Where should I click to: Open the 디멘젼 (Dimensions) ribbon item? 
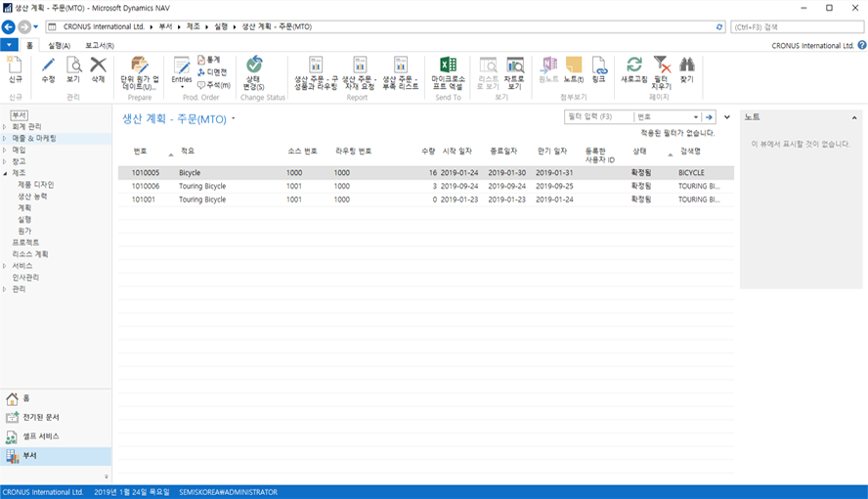pyautogui.click(x=212, y=72)
